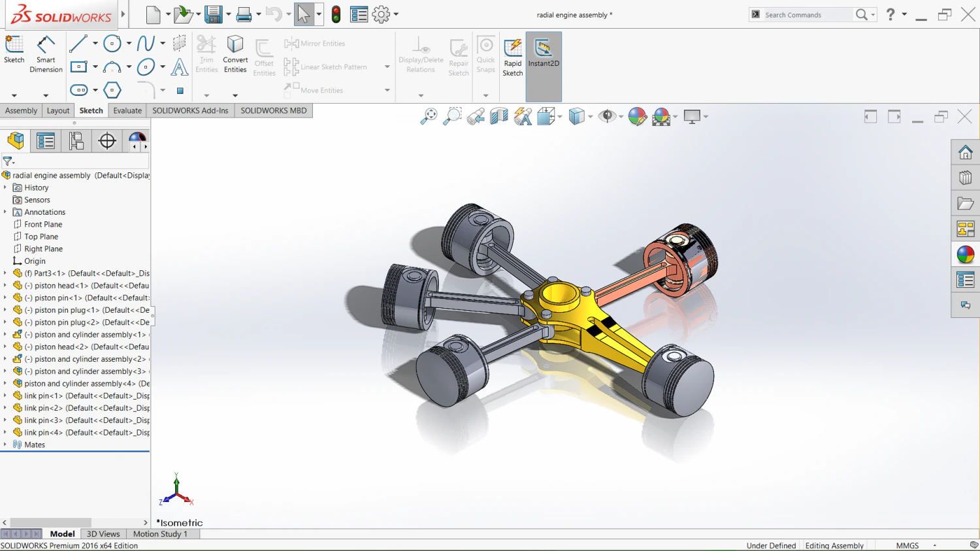980x551 pixels.
Task: Pick the Straight Slot tool
Action: tap(78, 90)
